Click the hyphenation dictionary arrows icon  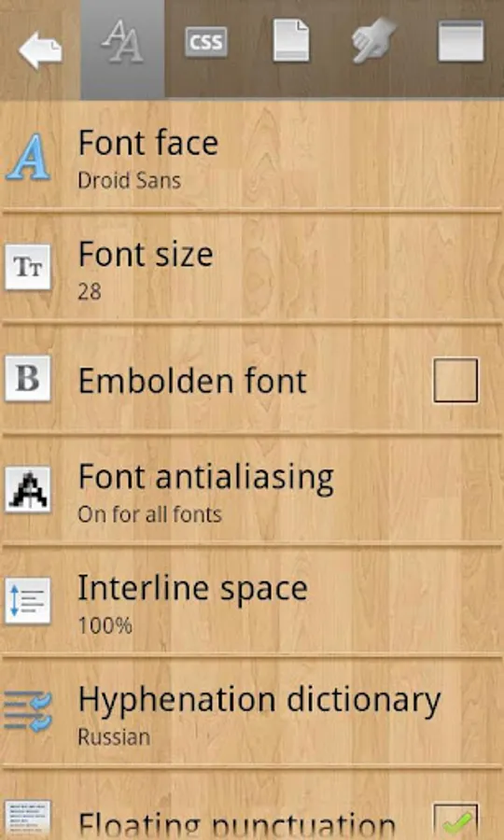click(x=28, y=711)
